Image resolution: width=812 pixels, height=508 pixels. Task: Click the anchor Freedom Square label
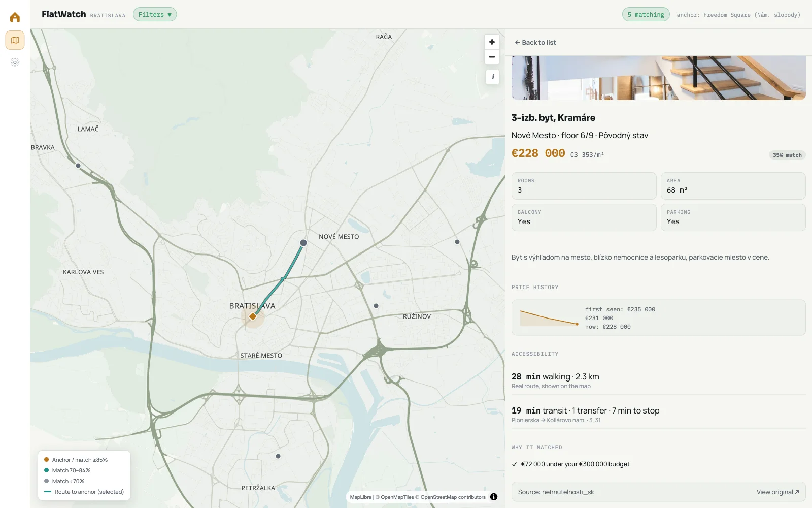[x=738, y=15]
